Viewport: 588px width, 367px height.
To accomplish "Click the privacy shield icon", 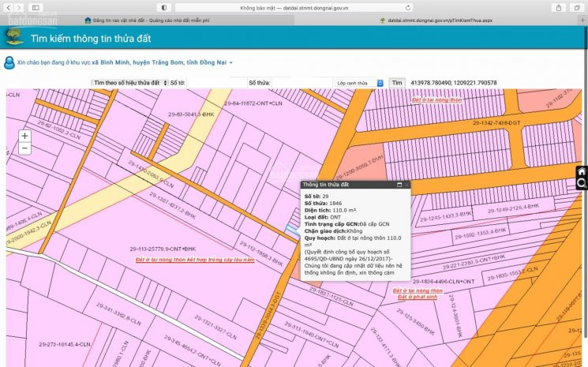I will click(x=164, y=7).
